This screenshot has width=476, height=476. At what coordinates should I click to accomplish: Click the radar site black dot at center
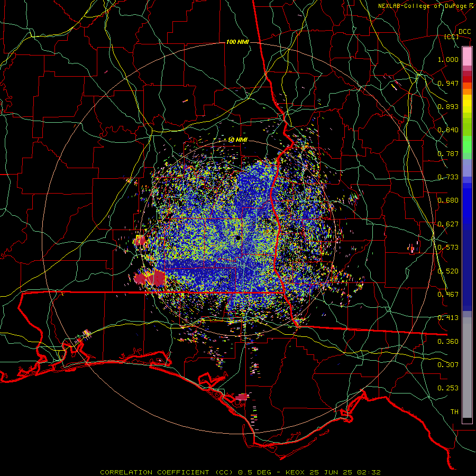(x=237, y=237)
